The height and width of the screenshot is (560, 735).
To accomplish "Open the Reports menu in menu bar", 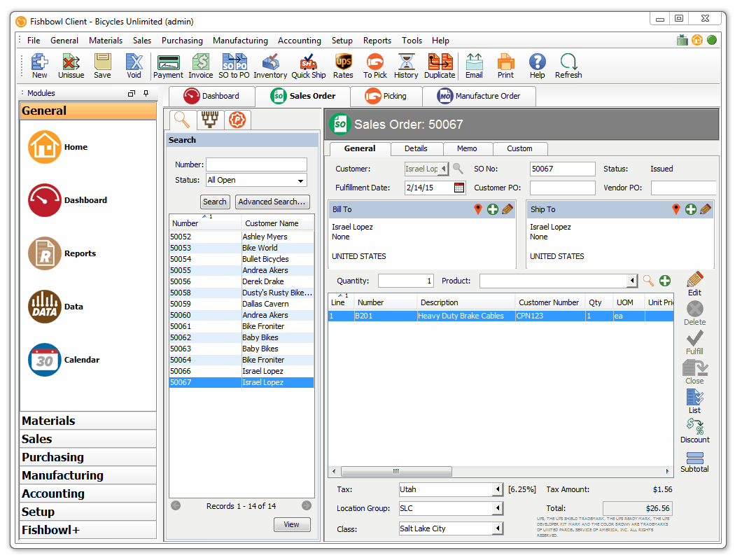I will (377, 41).
